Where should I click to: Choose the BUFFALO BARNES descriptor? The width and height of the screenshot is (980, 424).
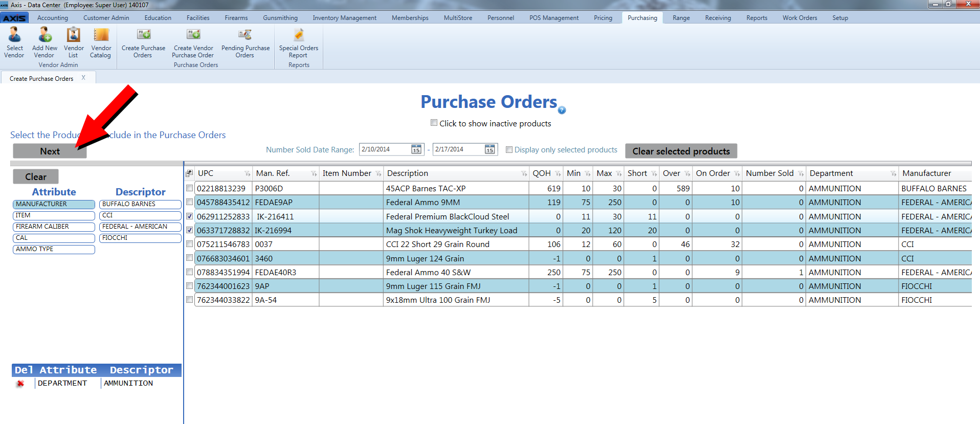[x=140, y=204]
